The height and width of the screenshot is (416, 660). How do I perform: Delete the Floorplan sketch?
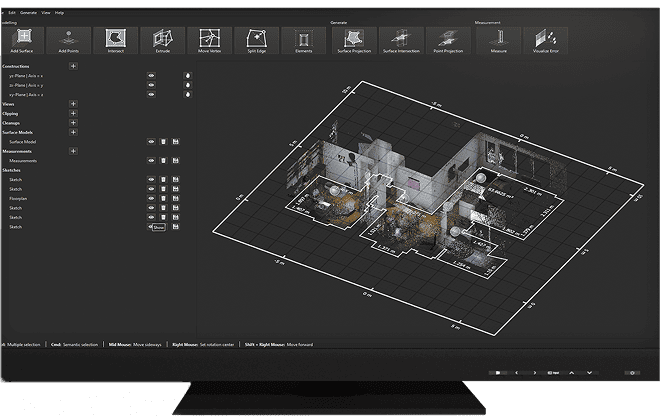coord(164,198)
